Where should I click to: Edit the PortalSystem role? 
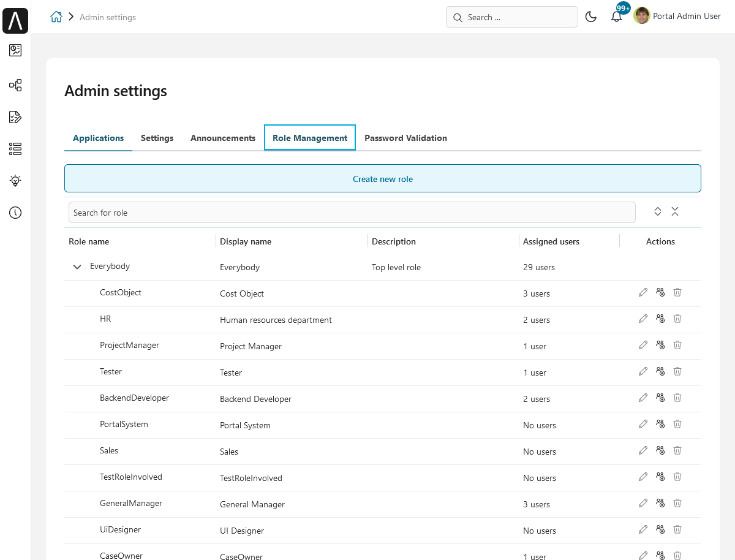coord(643,424)
